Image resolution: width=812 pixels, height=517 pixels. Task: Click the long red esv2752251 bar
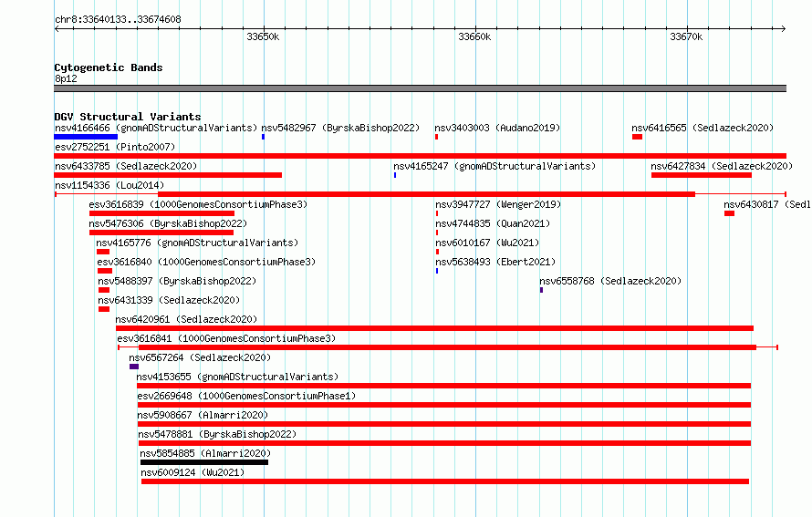coord(421,156)
